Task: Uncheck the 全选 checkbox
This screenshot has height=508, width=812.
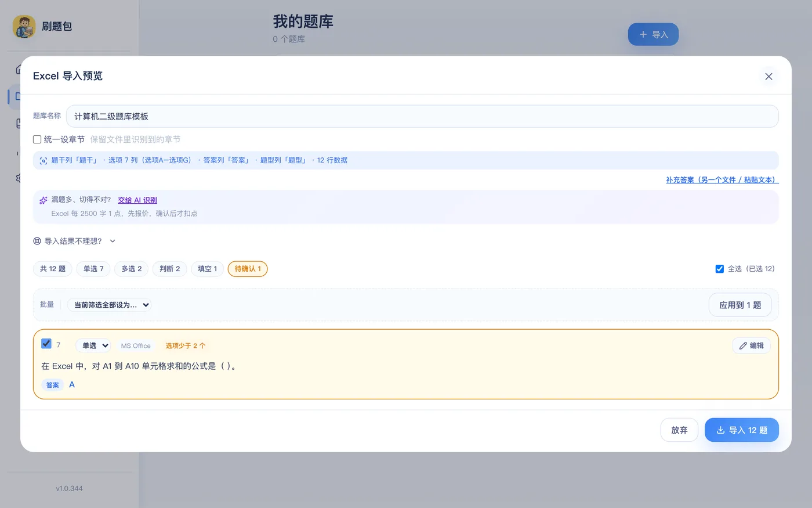Action: [x=719, y=269]
